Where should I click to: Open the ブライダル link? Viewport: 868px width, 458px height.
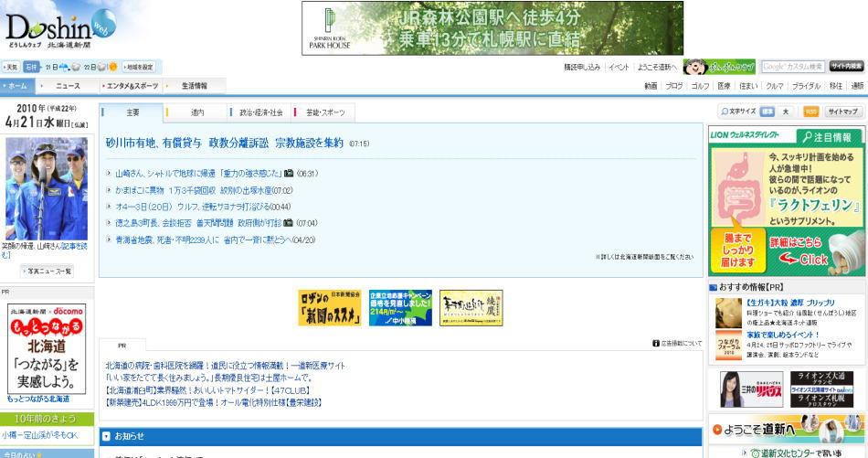pyautogui.click(x=806, y=86)
